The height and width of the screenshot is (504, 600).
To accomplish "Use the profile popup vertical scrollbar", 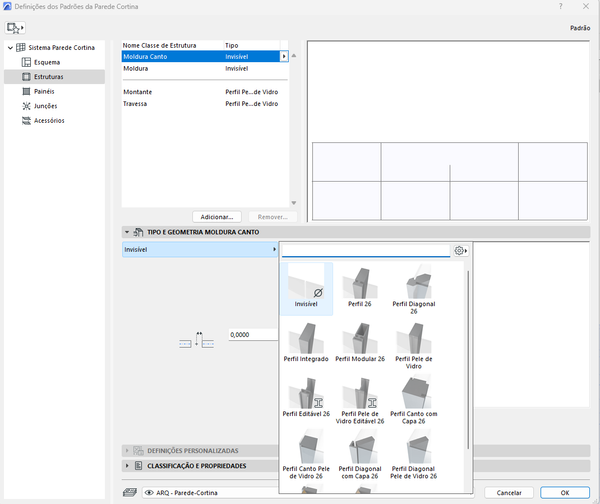I will (x=468, y=360).
